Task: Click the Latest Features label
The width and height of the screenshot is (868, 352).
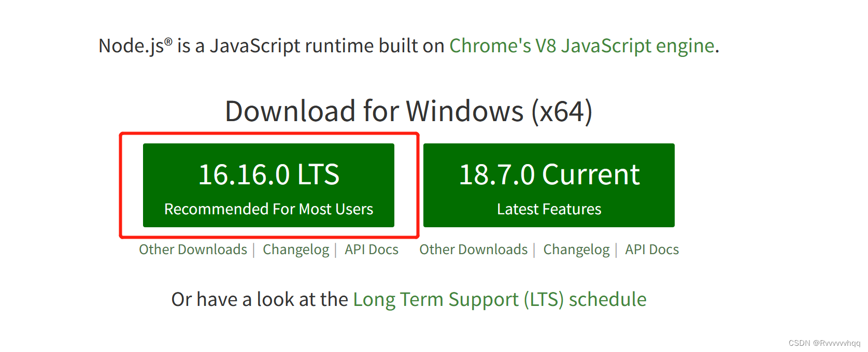Action: [x=549, y=209]
